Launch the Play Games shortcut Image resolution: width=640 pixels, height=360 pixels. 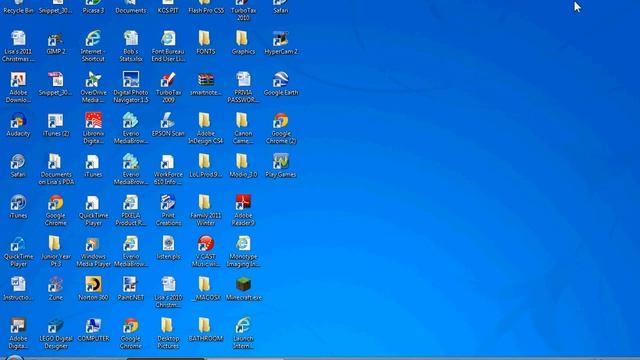[281, 165]
